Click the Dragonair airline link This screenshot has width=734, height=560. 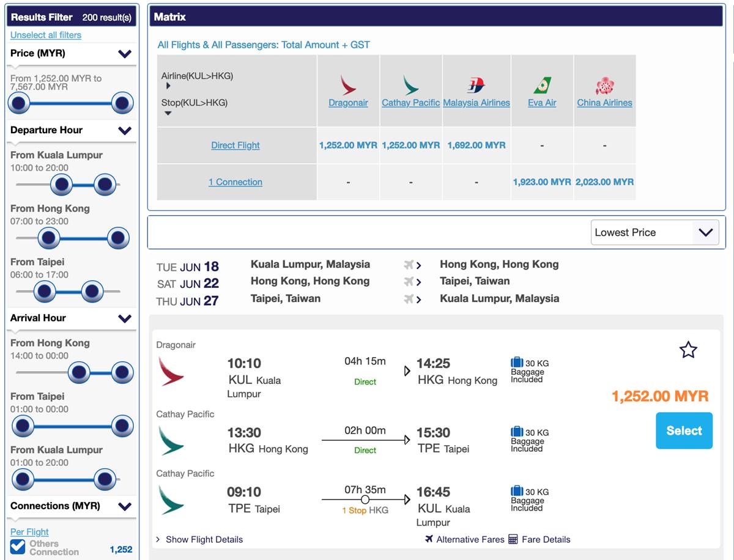click(x=348, y=103)
